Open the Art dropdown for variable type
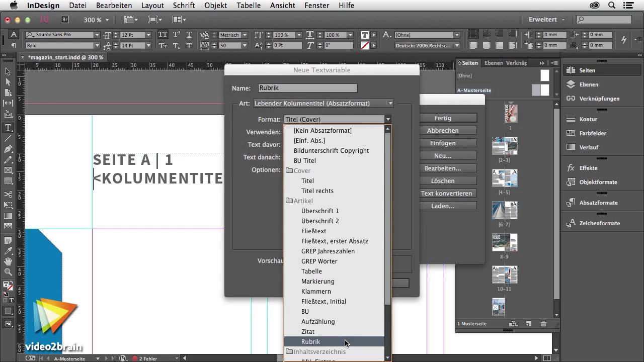 pos(324,104)
